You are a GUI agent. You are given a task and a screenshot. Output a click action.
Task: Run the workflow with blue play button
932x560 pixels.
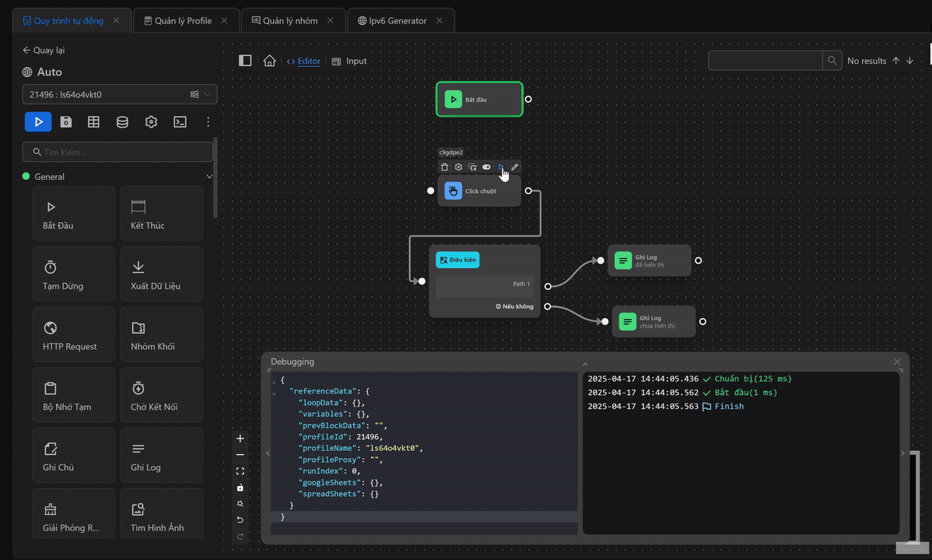[x=38, y=122]
